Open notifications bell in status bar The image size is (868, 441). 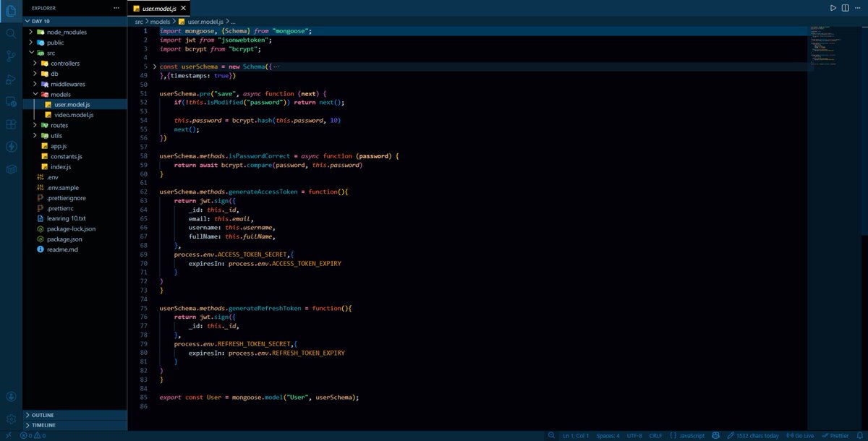(860, 436)
